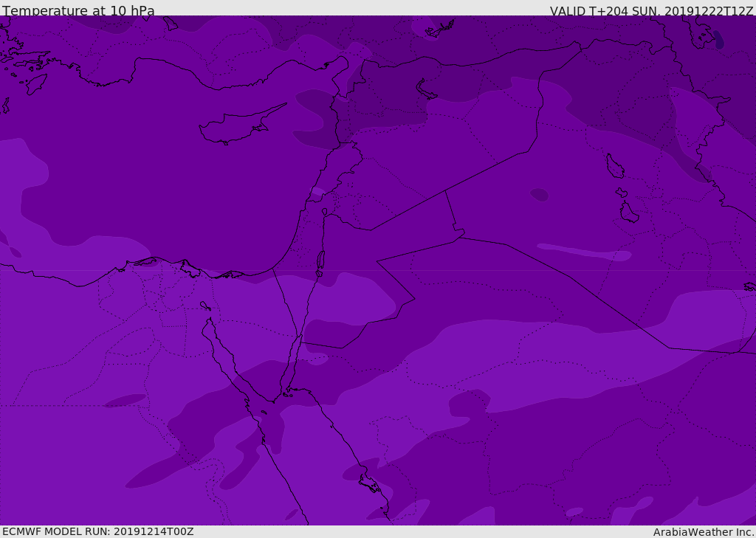Click the 'VALID T+204 SUN. 20191222T12Z' label
756x538 pixels.
651,11
